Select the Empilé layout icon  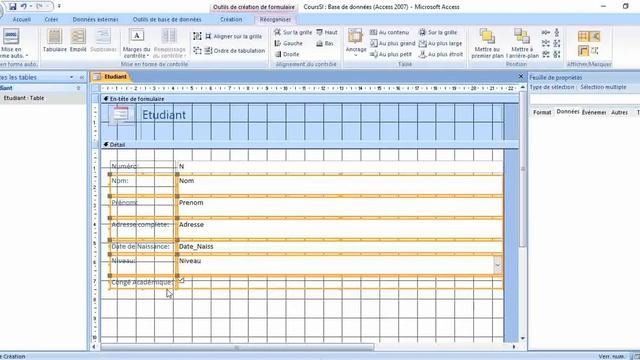point(78,41)
